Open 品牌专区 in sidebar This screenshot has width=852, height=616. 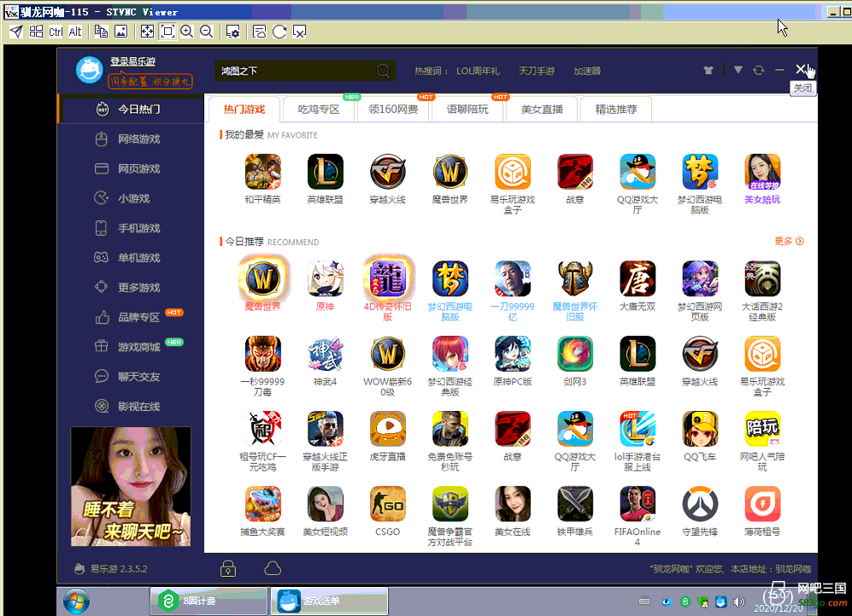point(131,317)
